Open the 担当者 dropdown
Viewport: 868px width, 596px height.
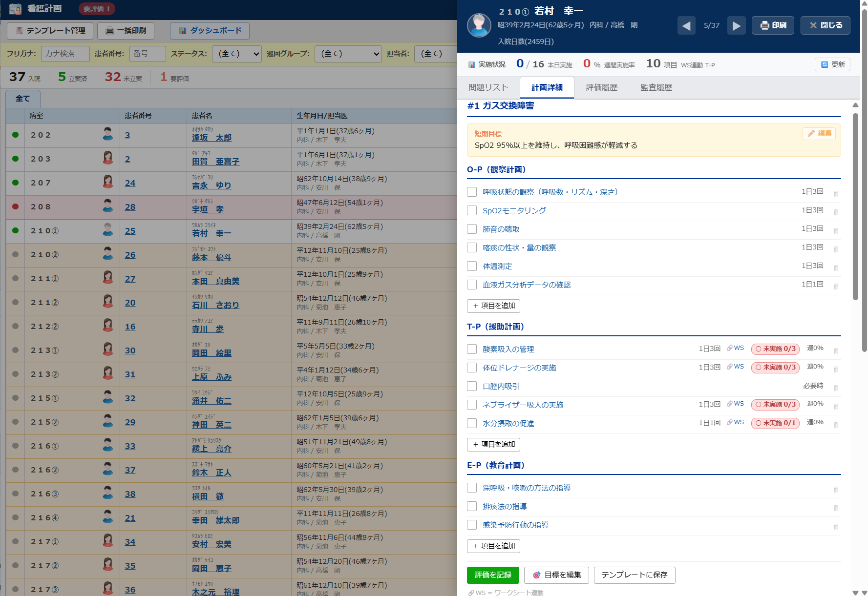coord(436,54)
